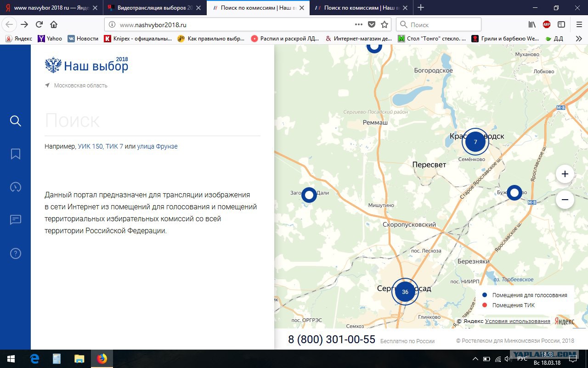
Task: Zoom in the map with the plus button
Action: 565,174
